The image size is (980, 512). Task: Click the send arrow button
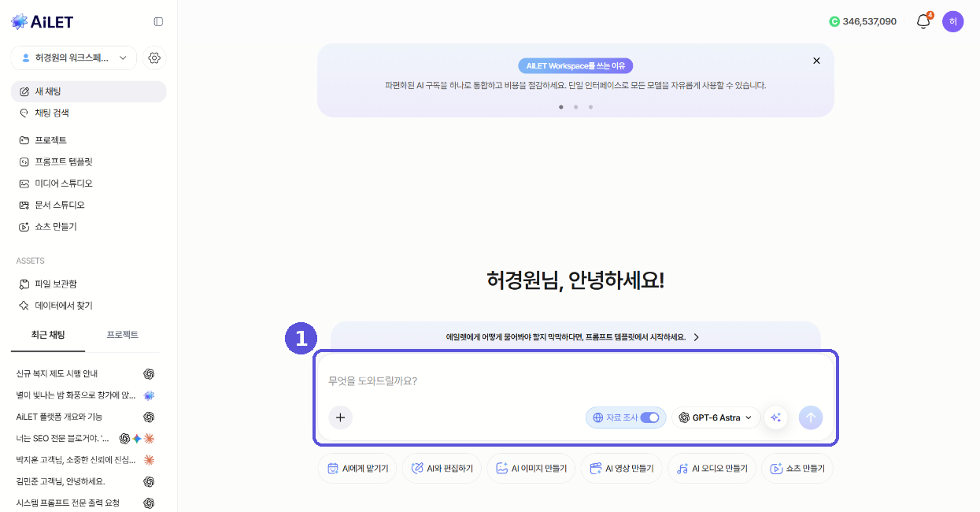(811, 417)
